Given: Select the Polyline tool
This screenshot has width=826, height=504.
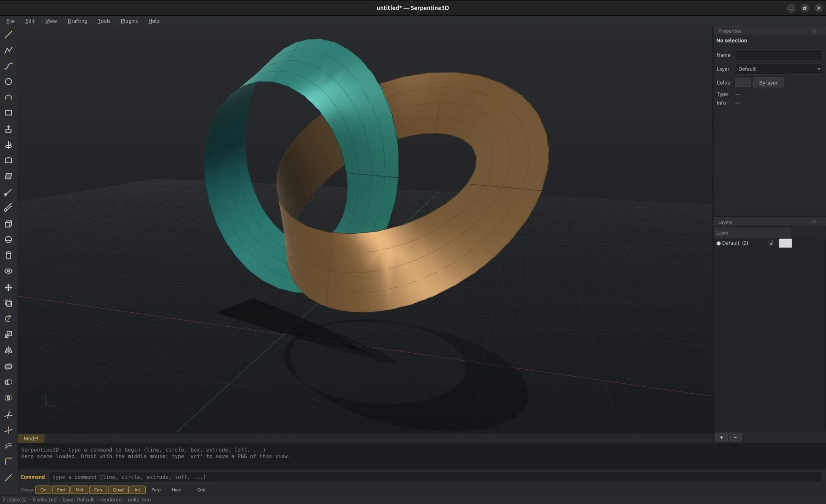Looking at the screenshot, I should click(x=8, y=50).
